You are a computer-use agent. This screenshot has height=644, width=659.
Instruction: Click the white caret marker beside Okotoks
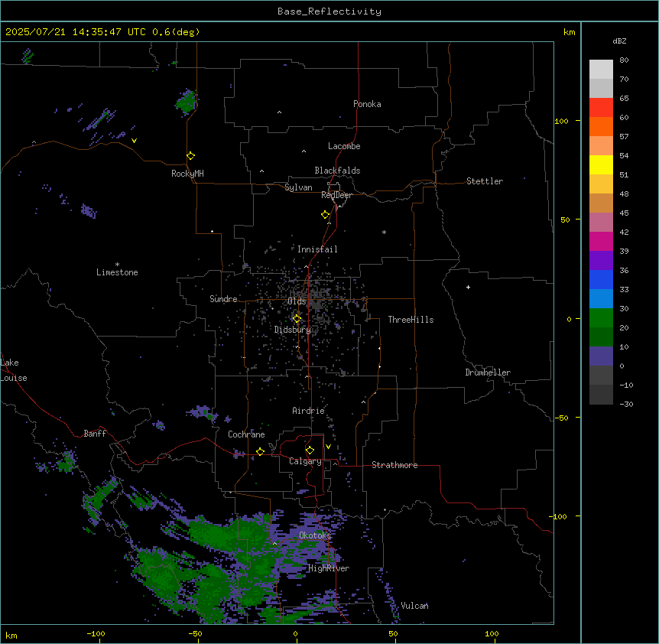(275, 544)
